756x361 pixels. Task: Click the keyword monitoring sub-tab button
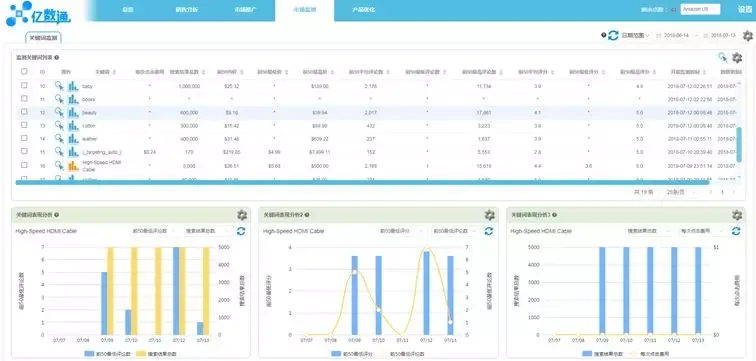pos(43,37)
